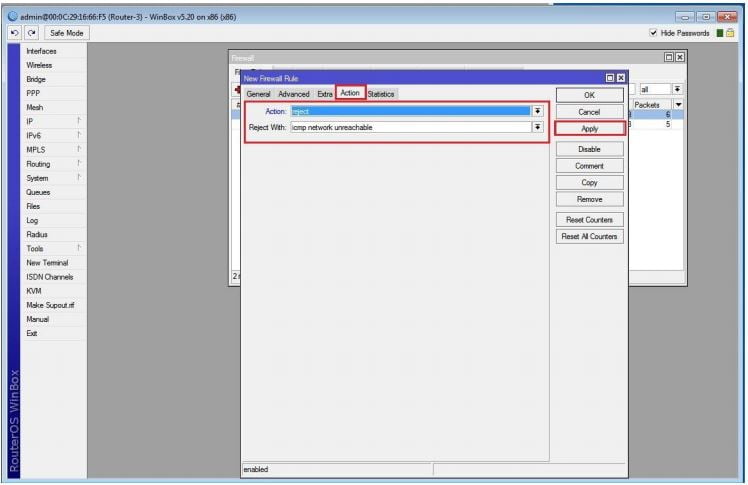This screenshot has width=748, height=485.
Task: Switch to the General tab
Action: pos(258,94)
